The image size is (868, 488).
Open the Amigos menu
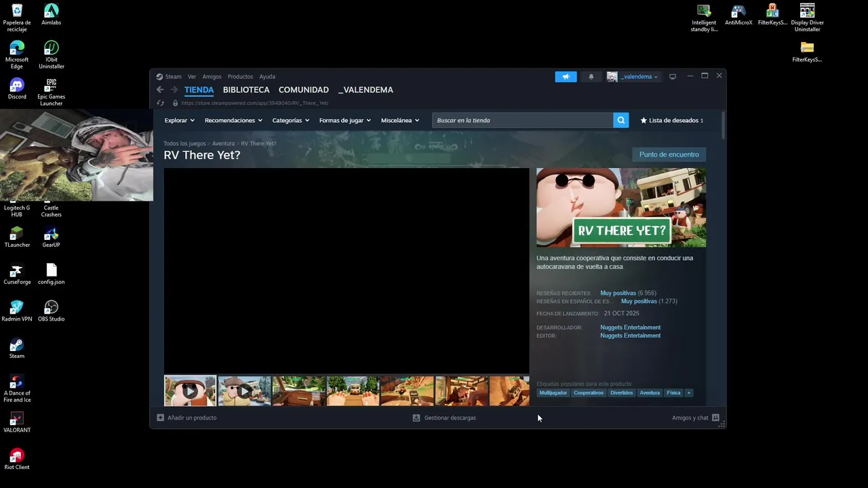212,77
